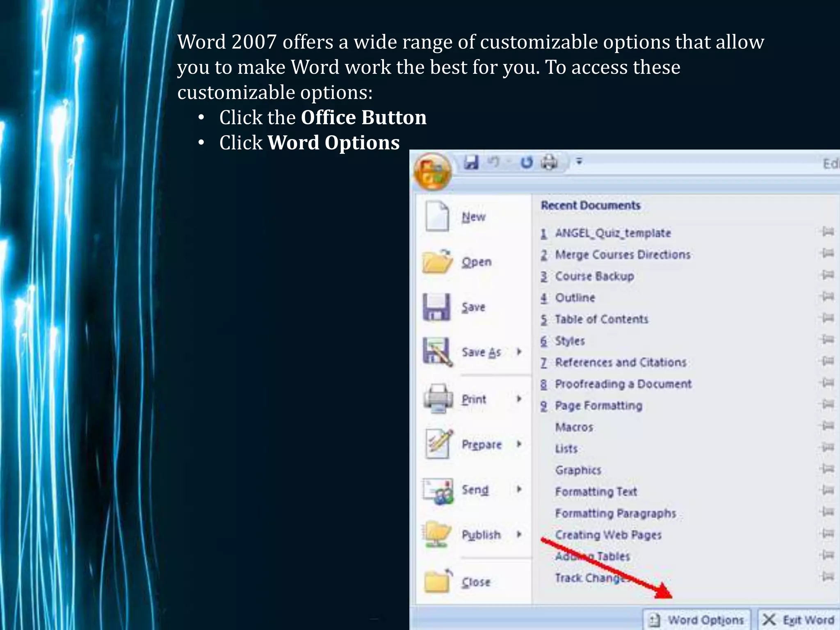Image resolution: width=840 pixels, height=630 pixels.
Task: Click the floppy disk Save menu icon
Action: coord(436,307)
